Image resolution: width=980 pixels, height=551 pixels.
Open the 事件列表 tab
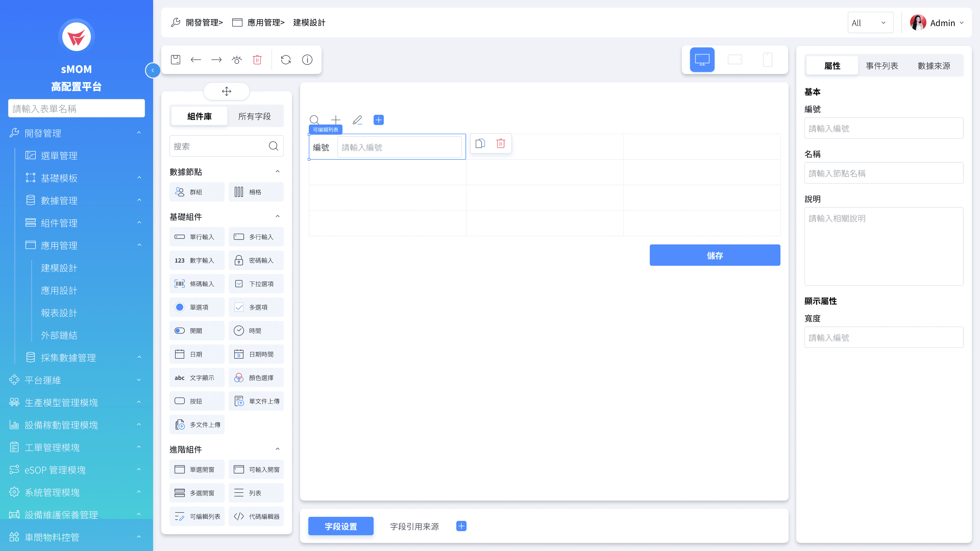click(x=881, y=66)
